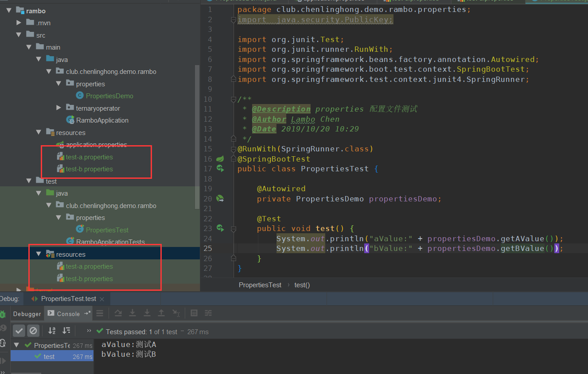Click '@Author Lambo Chen' comment line

click(296, 119)
